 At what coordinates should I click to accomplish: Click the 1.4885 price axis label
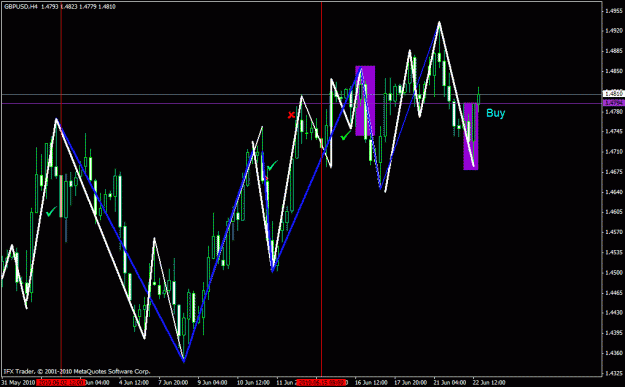pyautogui.click(x=614, y=51)
